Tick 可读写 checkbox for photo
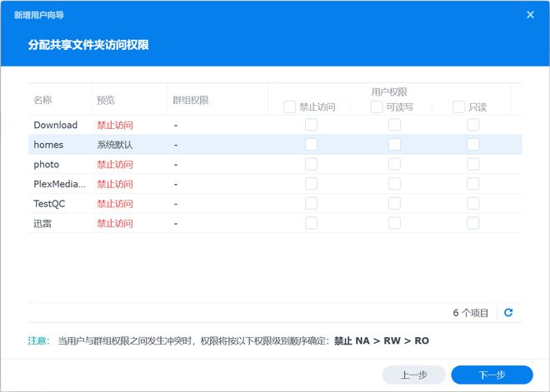 coord(394,164)
